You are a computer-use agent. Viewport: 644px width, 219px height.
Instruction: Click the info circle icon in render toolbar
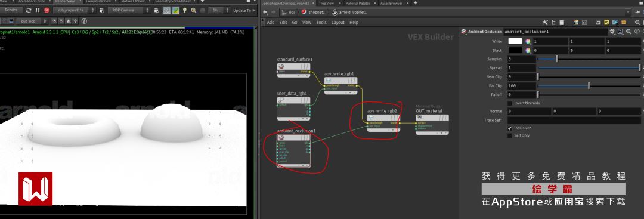[x=84, y=21]
